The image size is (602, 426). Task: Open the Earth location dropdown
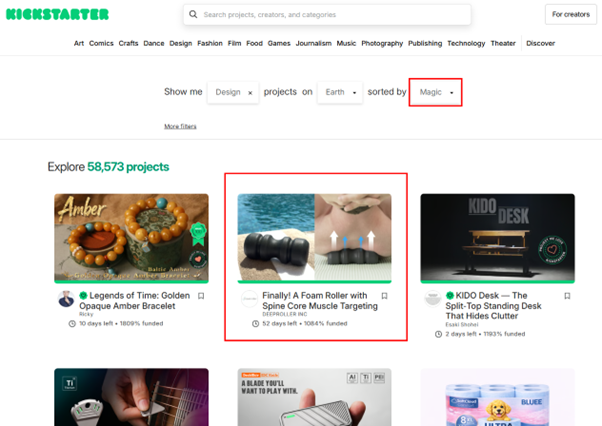point(340,92)
